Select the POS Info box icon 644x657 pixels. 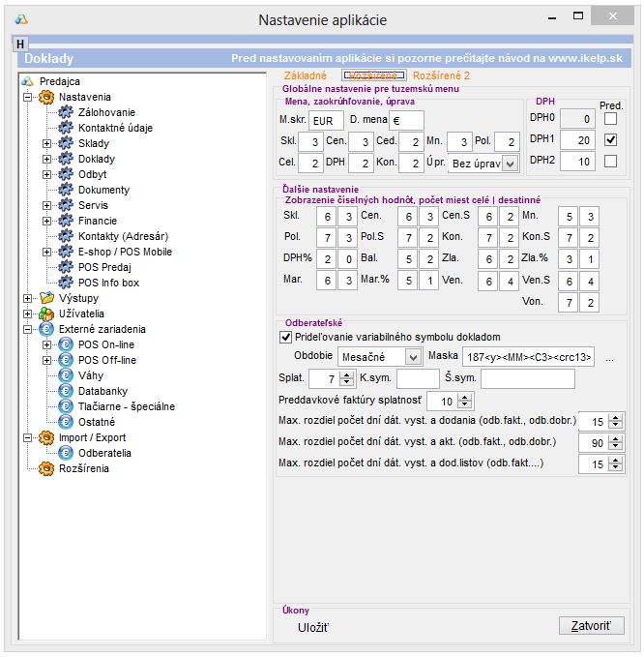[x=66, y=283]
